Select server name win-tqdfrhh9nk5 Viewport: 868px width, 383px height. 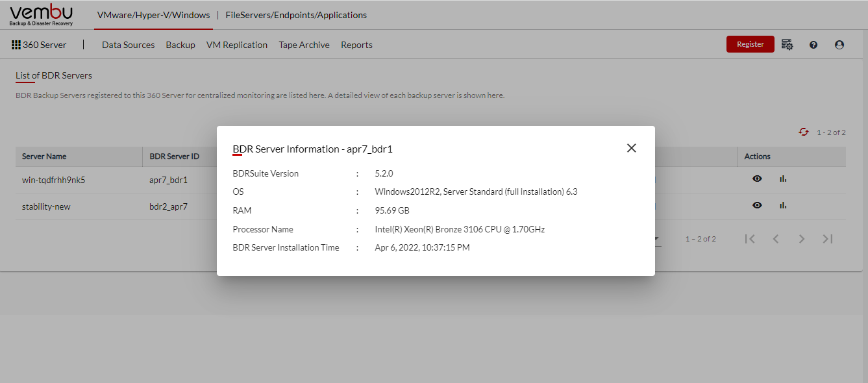pos(54,180)
